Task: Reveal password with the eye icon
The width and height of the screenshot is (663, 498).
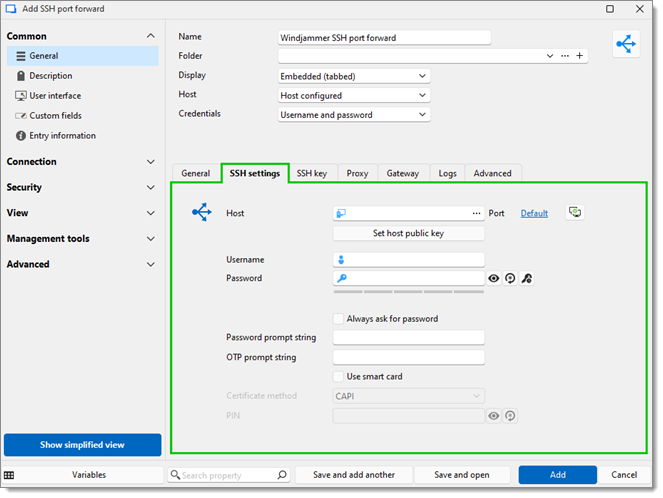Action: tap(494, 279)
